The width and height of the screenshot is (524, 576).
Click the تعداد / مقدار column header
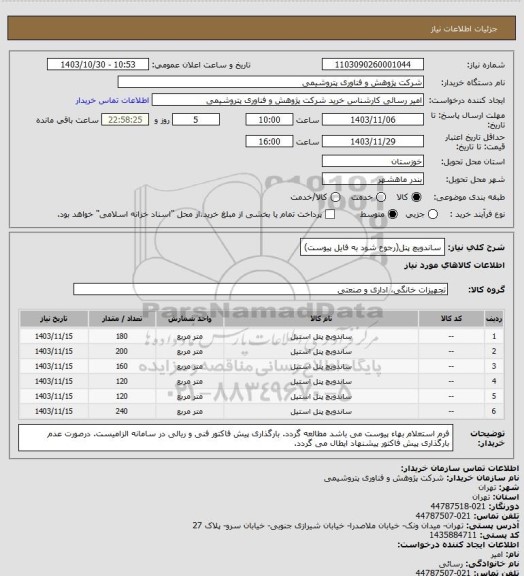click(122, 319)
